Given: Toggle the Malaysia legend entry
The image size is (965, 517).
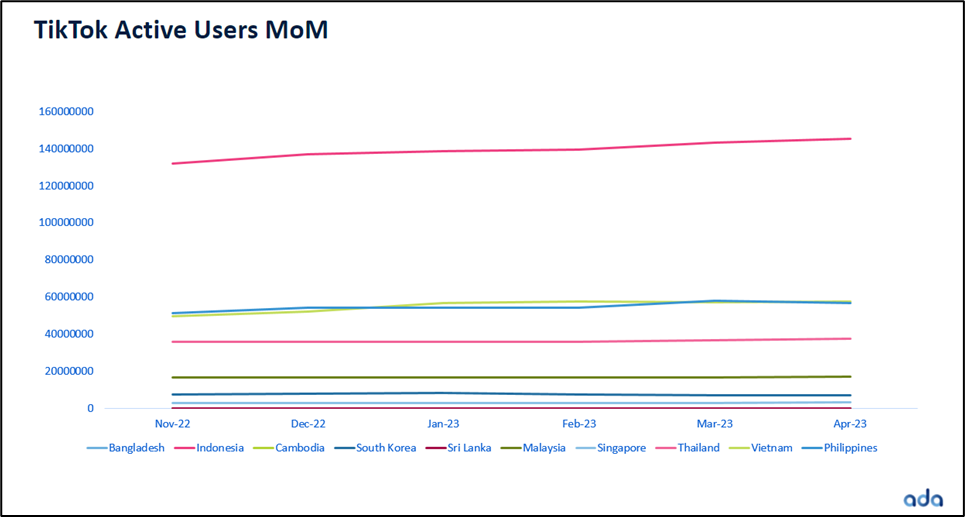Looking at the screenshot, I should click(544, 448).
